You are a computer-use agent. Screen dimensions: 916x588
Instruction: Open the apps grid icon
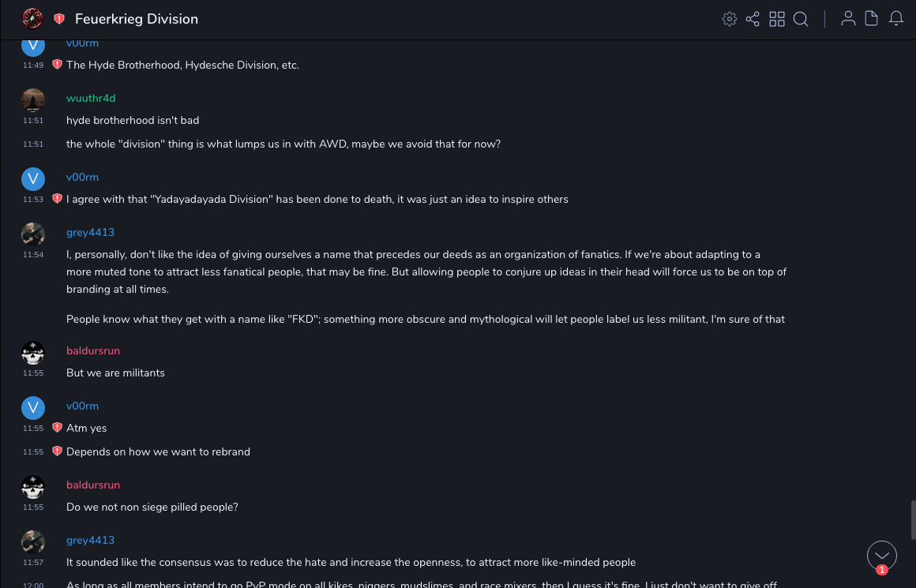(x=777, y=19)
